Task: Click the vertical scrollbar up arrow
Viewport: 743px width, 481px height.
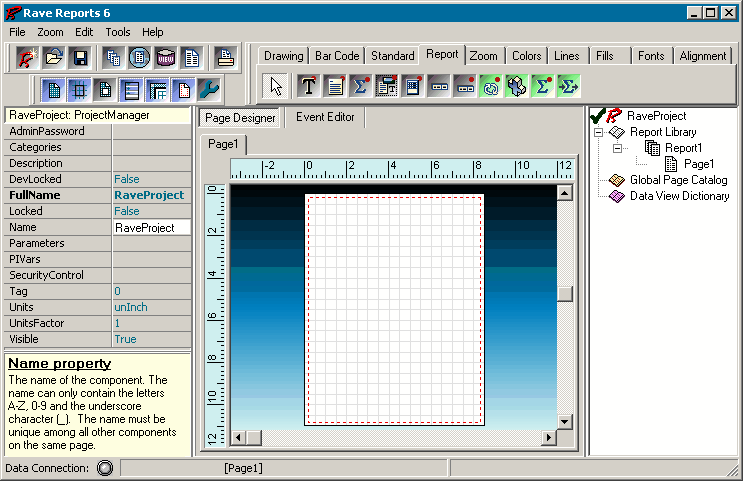Action: [564, 193]
